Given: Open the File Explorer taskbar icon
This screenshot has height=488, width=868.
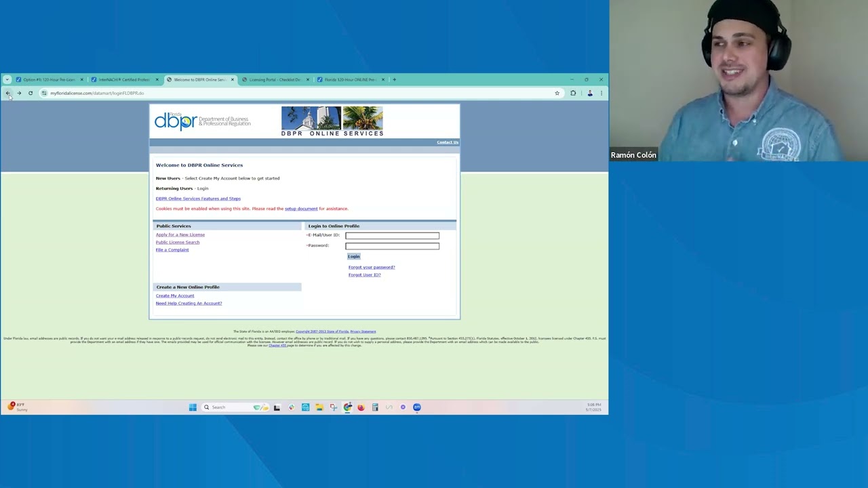Looking at the screenshot, I should 319,407.
